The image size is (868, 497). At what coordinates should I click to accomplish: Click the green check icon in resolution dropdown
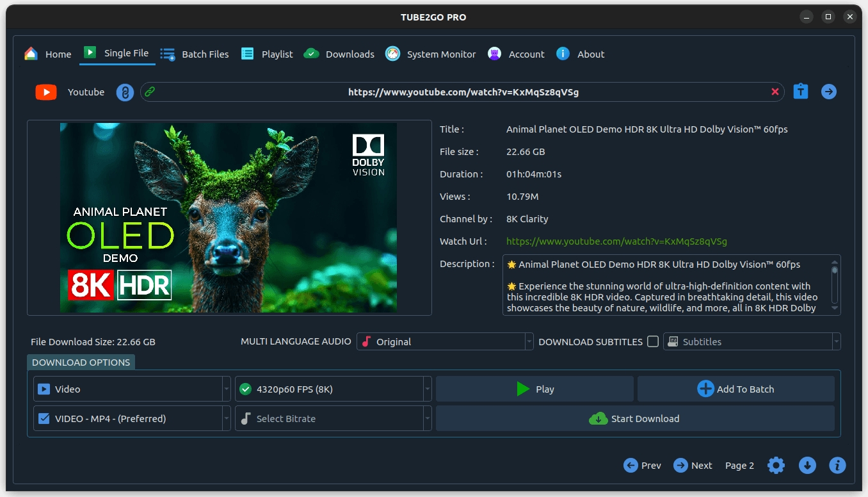point(245,389)
